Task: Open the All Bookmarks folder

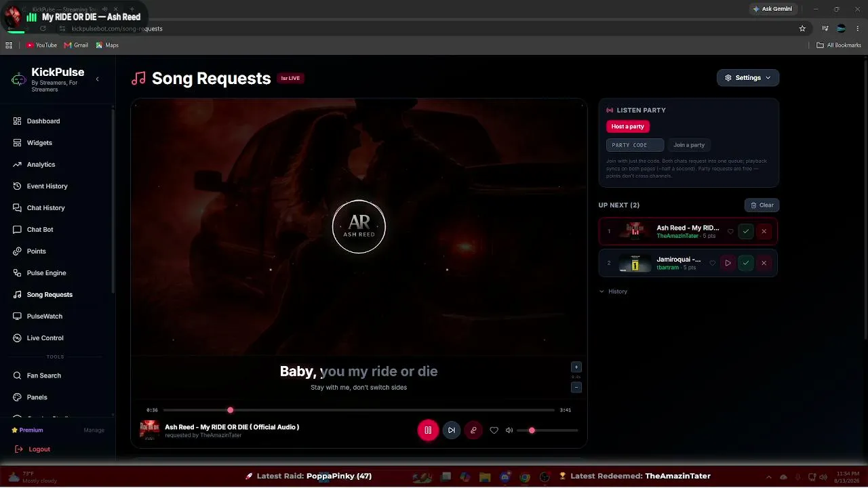Action: [x=839, y=45]
